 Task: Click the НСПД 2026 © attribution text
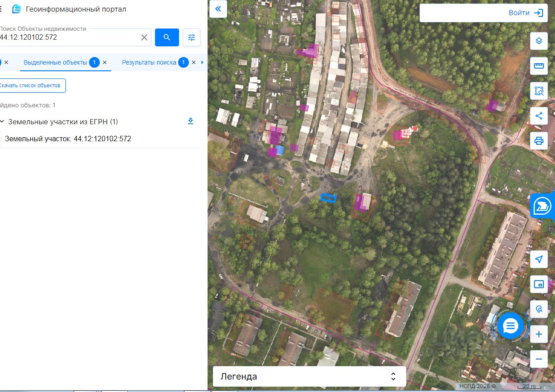[x=477, y=386]
